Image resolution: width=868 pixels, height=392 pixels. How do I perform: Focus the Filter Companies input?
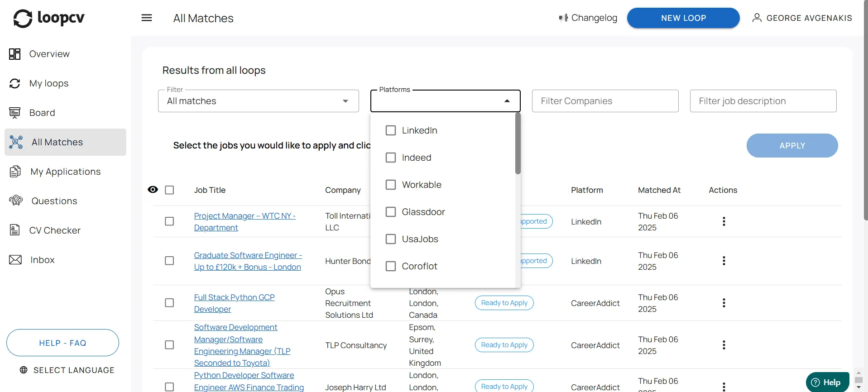(x=605, y=101)
